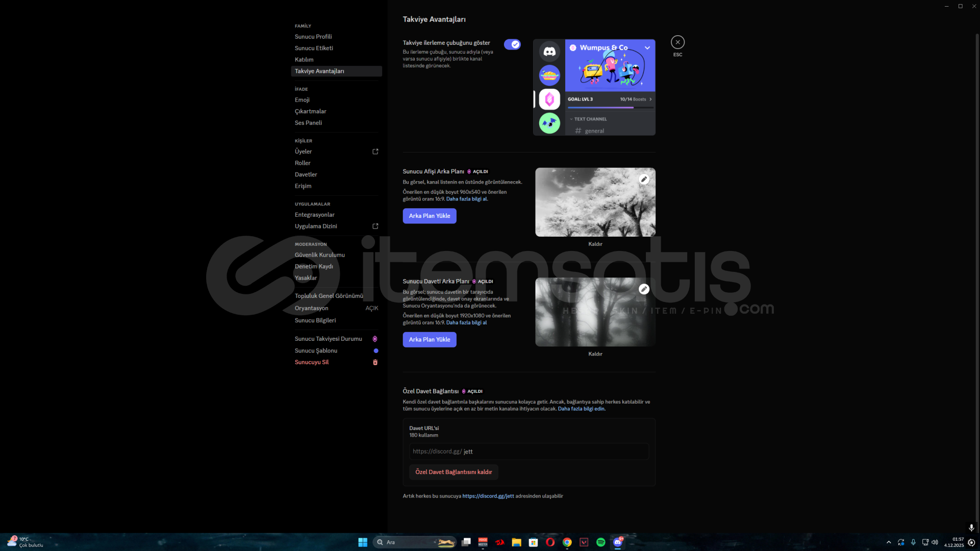Click Özel Davet Bağlantısını kaldır button
Screen dimensions: 980x551
pos(453,472)
